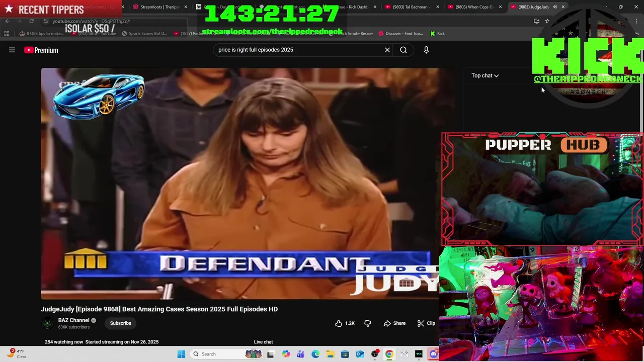Screen dimensions: 644x362
Task: Start voice search with microphone icon
Action: [x=426, y=50]
